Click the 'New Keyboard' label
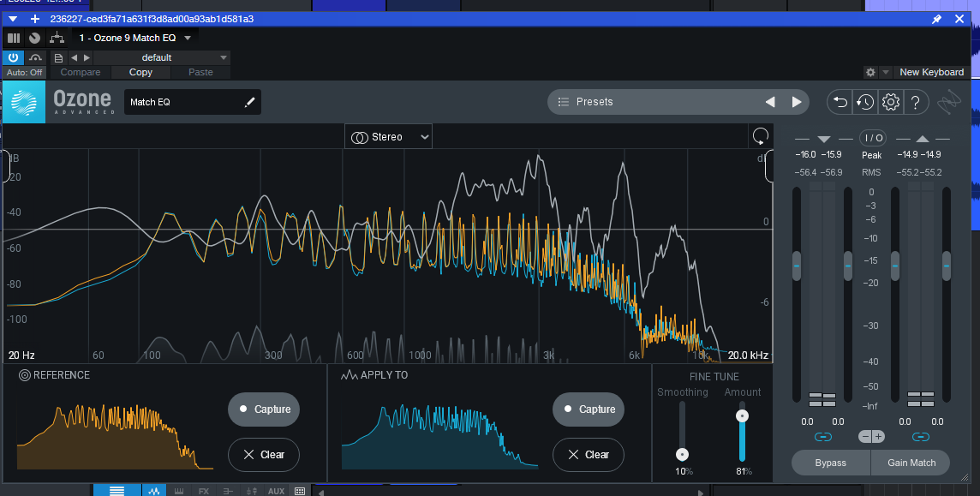Image resolution: width=980 pixels, height=496 pixels. click(931, 73)
